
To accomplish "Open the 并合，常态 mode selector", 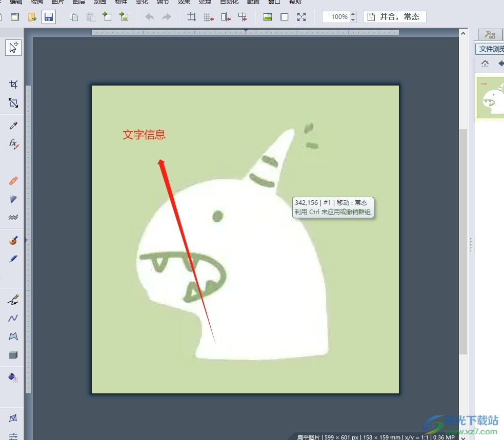I will click(x=395, y=17).
